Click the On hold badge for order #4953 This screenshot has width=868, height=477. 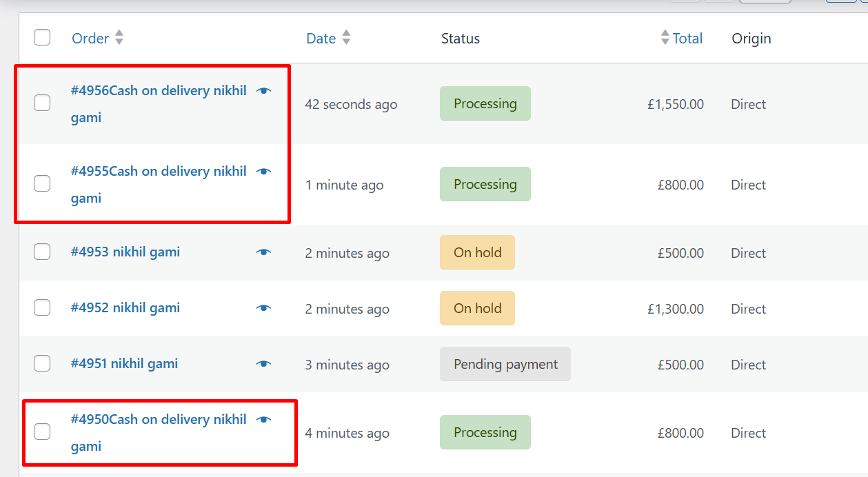coord(477,253)
